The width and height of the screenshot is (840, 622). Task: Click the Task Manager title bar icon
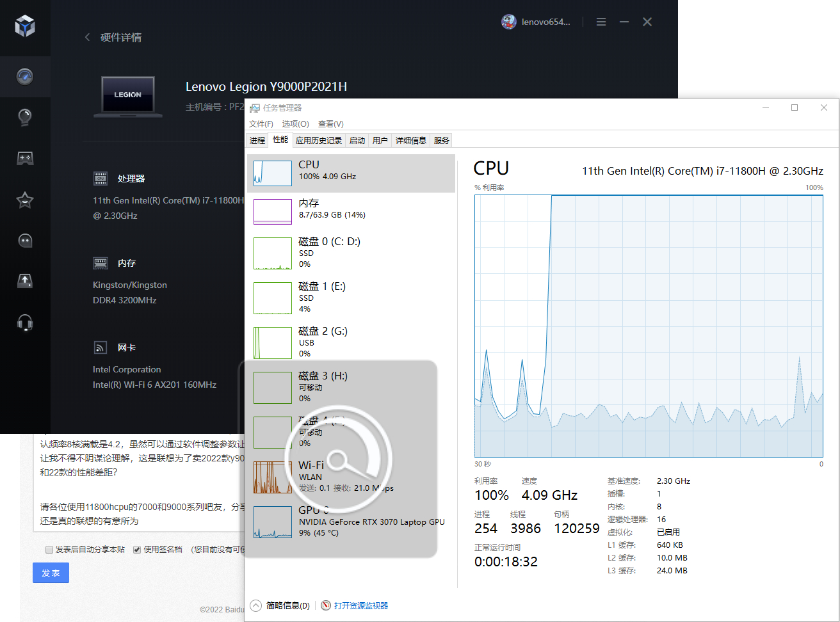pyautogui.click(x=255, y=108)
